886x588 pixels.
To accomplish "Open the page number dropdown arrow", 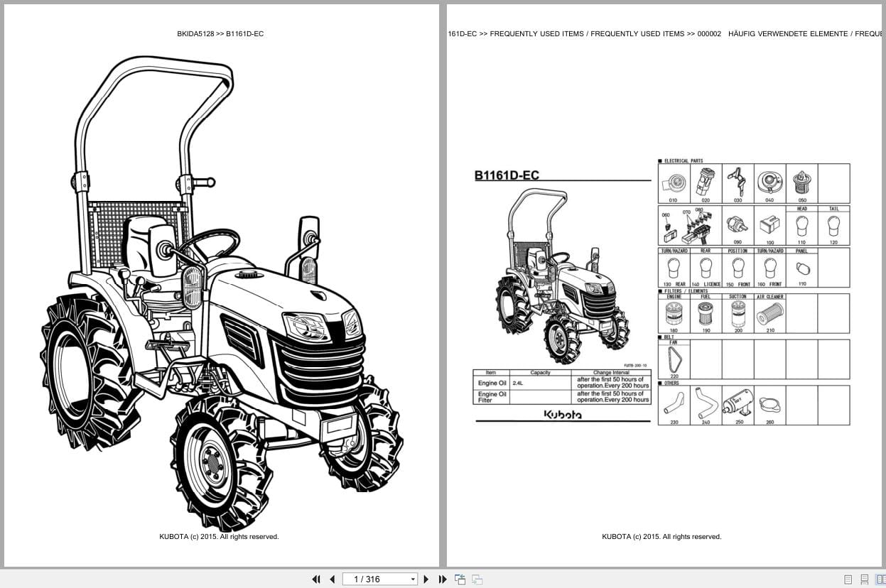I will click(413, 579).
